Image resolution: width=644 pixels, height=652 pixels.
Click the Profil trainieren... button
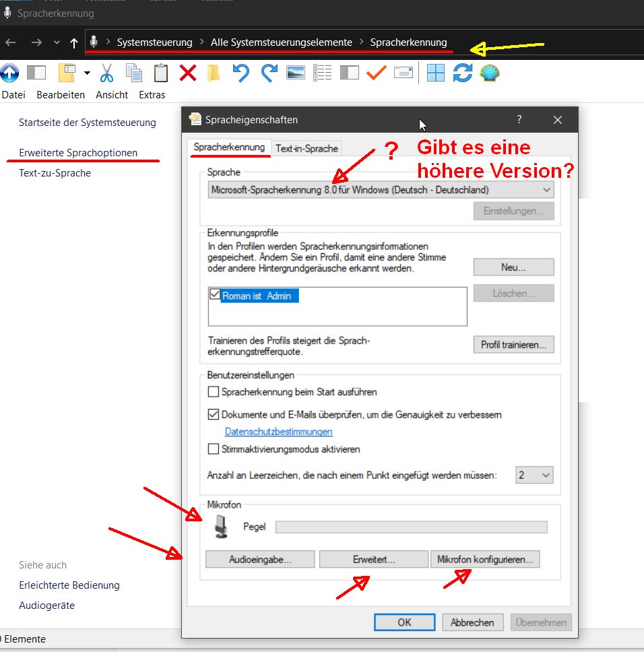513,345
